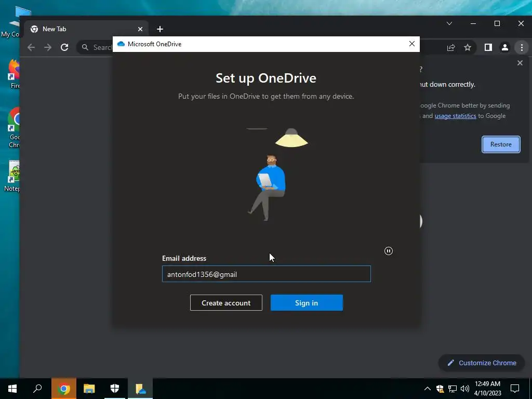Go forward in Chrome navigation
Viewport: 532px width, 399px height.
click(48, 47)
